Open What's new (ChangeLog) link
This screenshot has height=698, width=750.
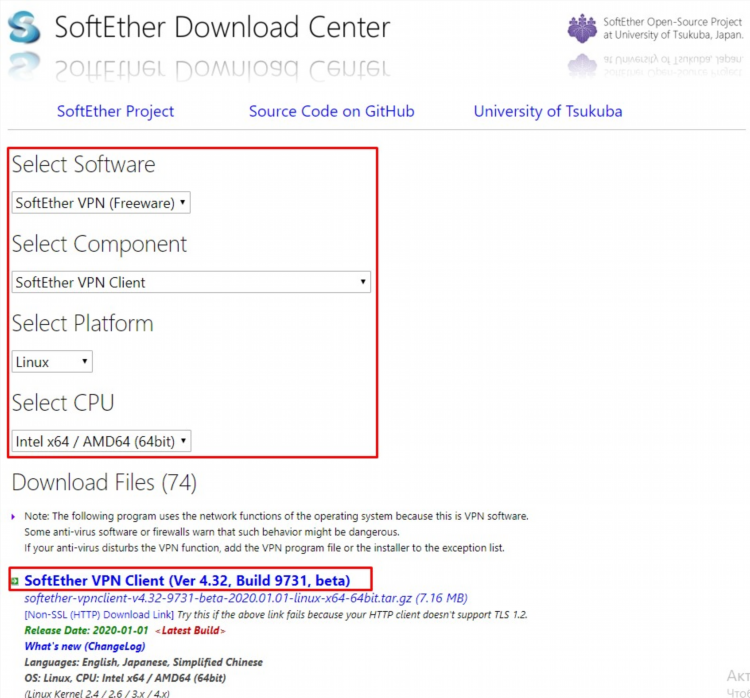point(85,646)
